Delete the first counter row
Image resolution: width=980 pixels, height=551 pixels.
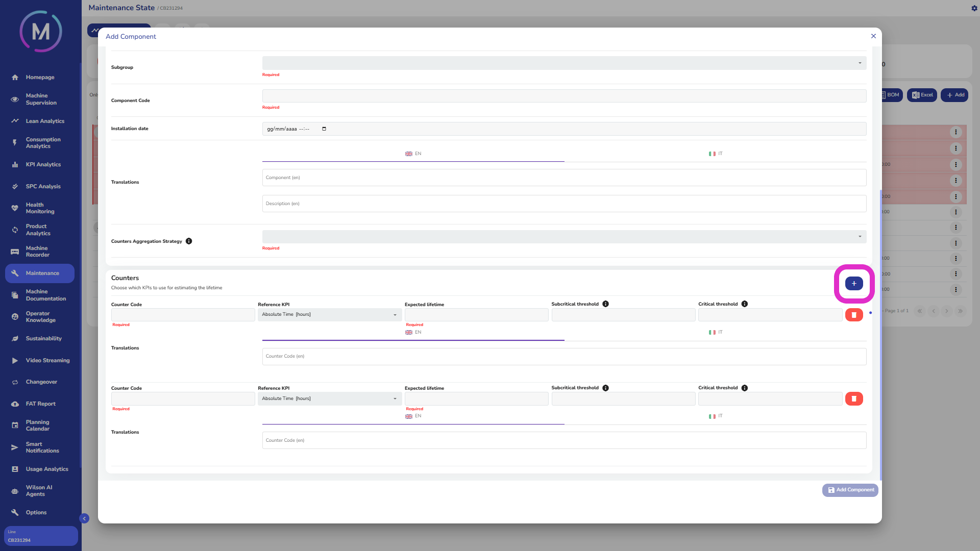[x=854, y=315]
